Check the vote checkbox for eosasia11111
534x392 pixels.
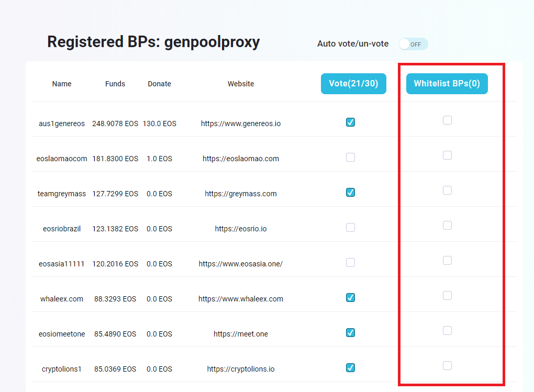(351, 263)
